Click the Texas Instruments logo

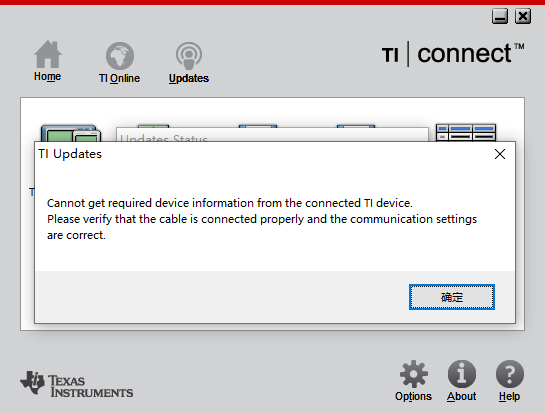point(76,384)
